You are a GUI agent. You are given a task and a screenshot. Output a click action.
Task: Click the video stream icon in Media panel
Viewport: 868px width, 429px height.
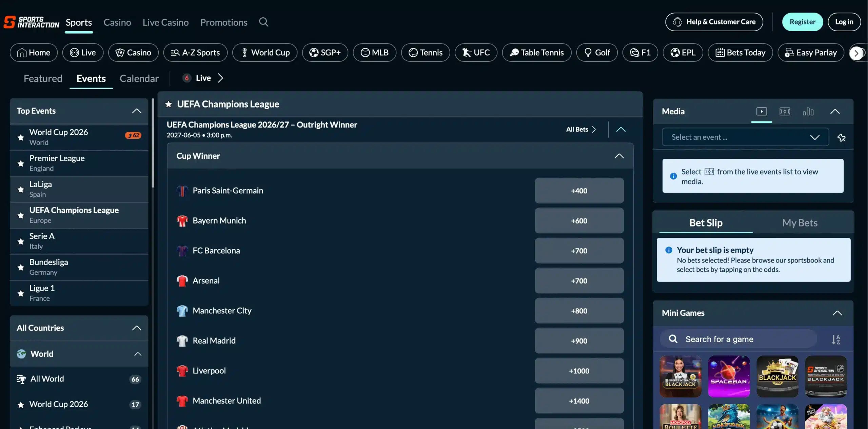click(762, 112)
